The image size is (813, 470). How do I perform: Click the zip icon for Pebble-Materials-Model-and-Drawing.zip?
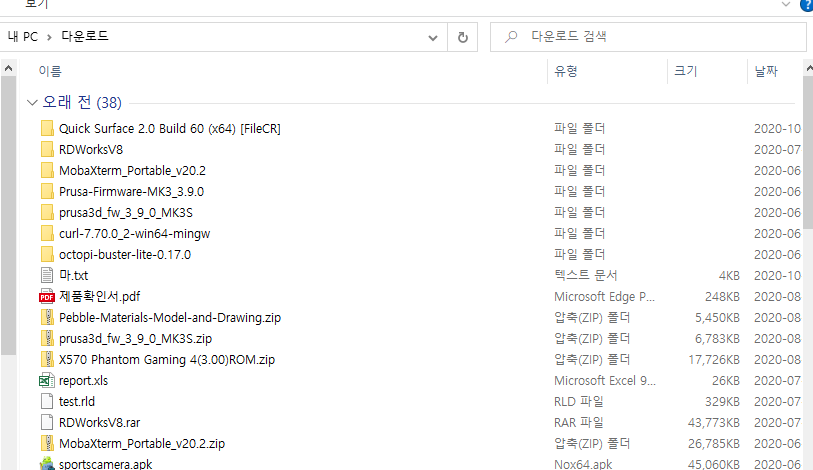(47, 317)
